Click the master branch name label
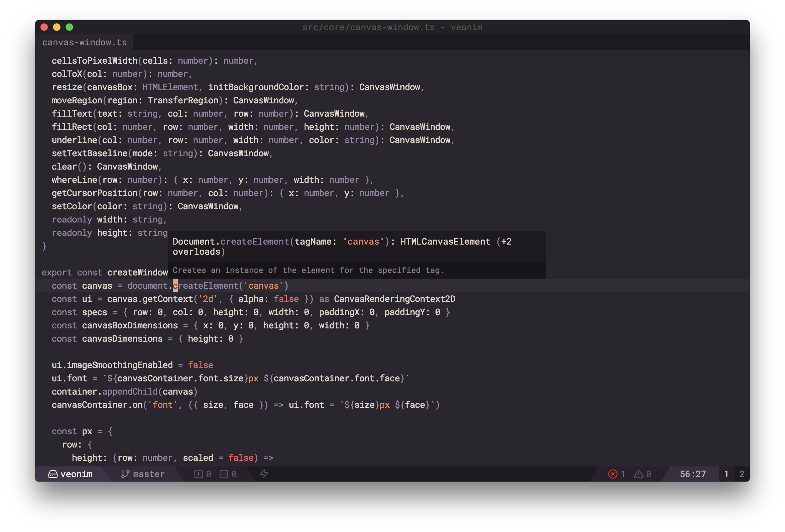Screen dimensions: 785x532 149,474
